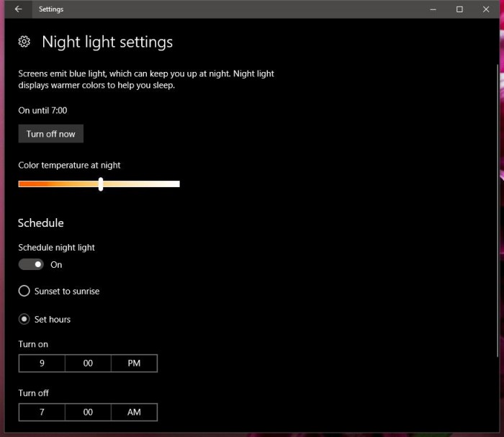Image resolution: width=504 pixels, height=437 pixels.
Task: Click the color temperature slider handle
Action: (x=101, y=184)
